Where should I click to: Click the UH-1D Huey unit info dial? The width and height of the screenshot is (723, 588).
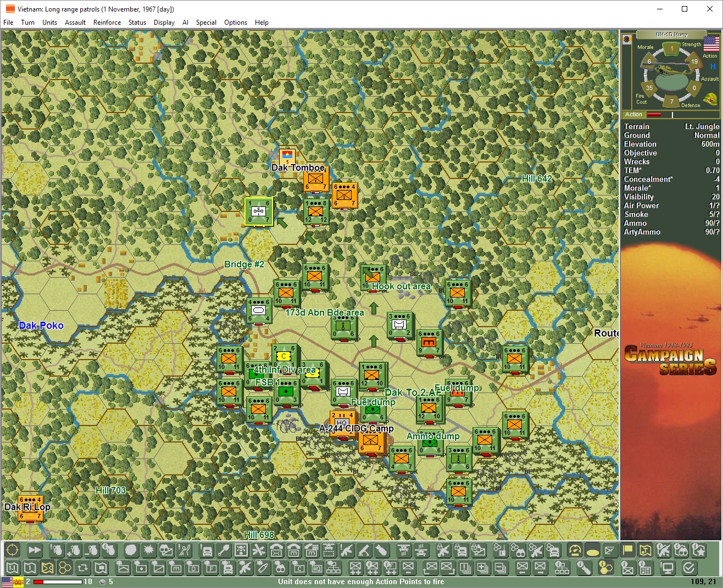[x=671, y=76]
